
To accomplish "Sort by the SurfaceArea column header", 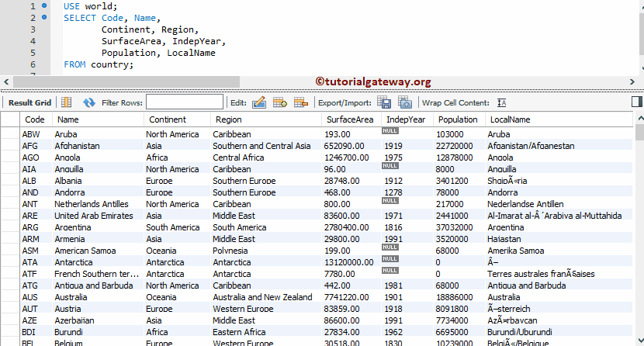I will [350, 119].
